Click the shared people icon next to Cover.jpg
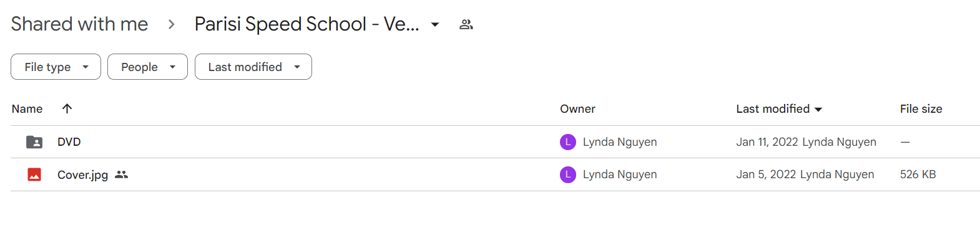Image resolution: width=980 pixels, height=238 pixels. tap(122, 174)
